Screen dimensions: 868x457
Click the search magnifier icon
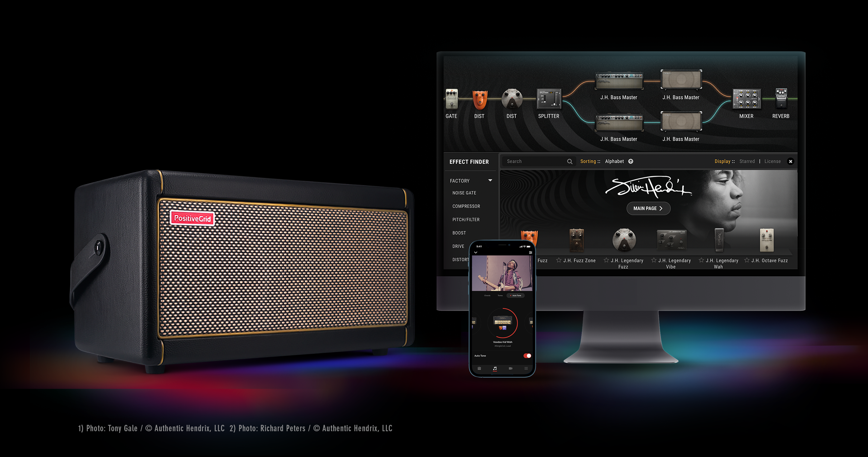569,161
